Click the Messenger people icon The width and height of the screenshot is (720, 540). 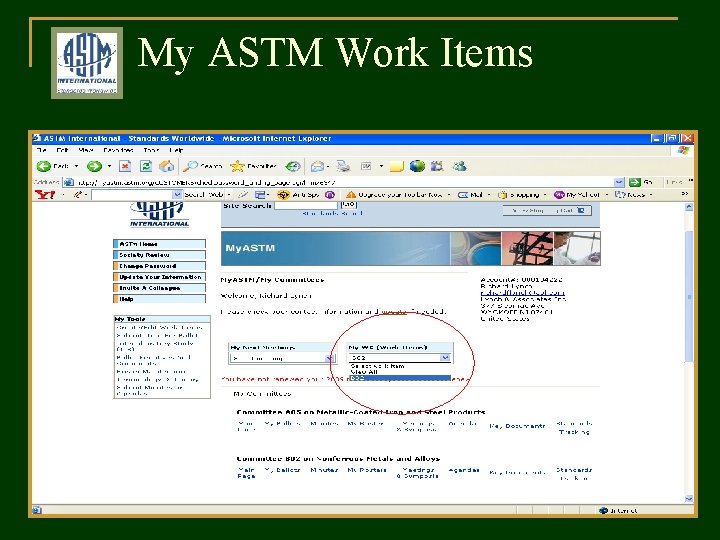(x=459, y=166)
